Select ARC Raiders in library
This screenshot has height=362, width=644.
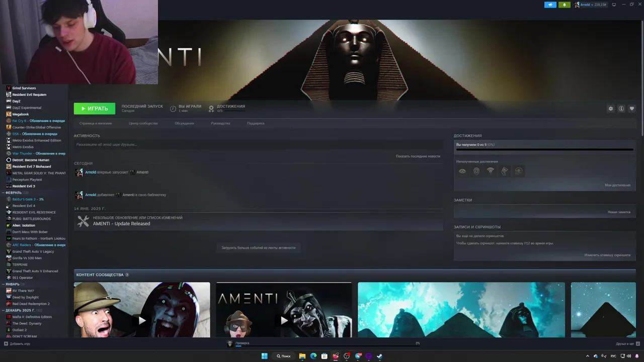pyautogui.click(x=35, y=245)
